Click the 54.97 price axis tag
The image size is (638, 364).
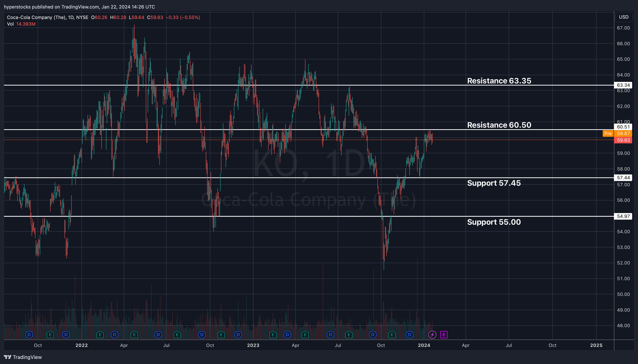[623, 216]
